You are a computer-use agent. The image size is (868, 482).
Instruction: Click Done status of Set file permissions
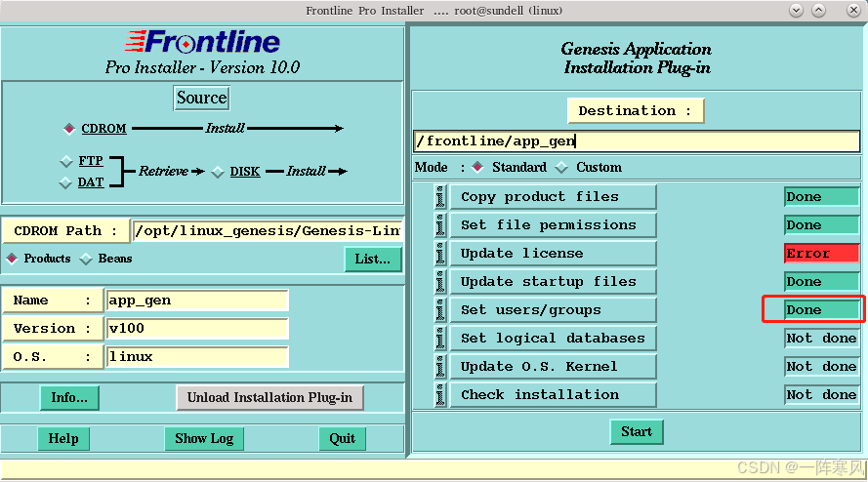click(821, 225)
